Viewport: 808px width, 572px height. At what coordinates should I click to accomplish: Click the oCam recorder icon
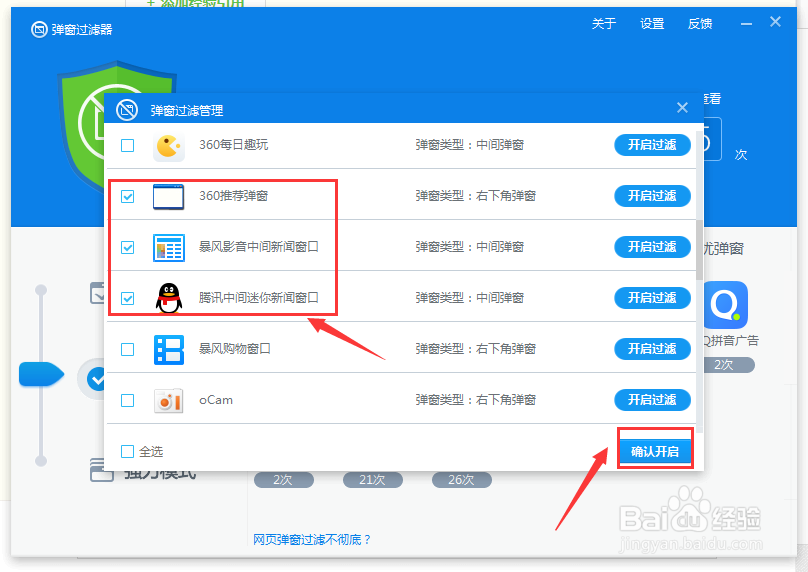[169, 400]
